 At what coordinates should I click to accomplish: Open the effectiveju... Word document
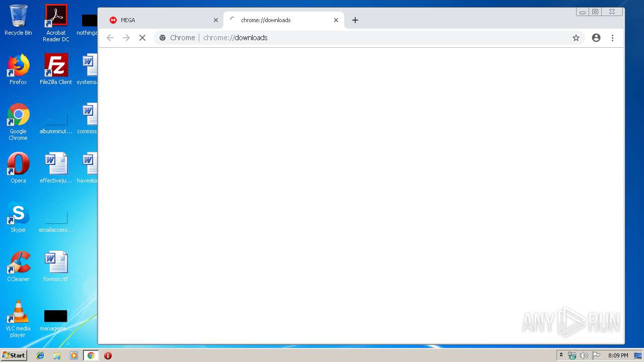[56, 168]
